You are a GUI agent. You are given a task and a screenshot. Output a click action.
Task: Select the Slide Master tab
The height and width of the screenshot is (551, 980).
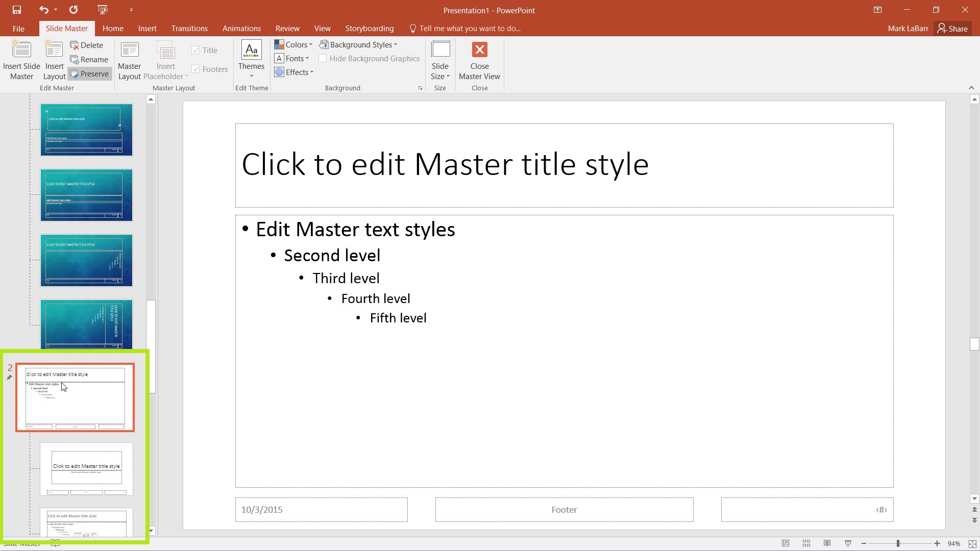click(67, 28)
